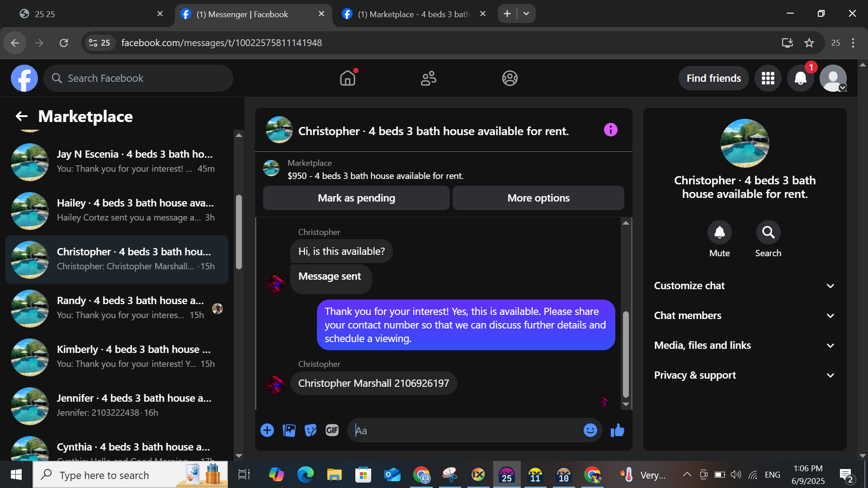Open the Facebook menu grid icon
The height and width of the screenshot is (488, 868).
(x=768, y=78)
